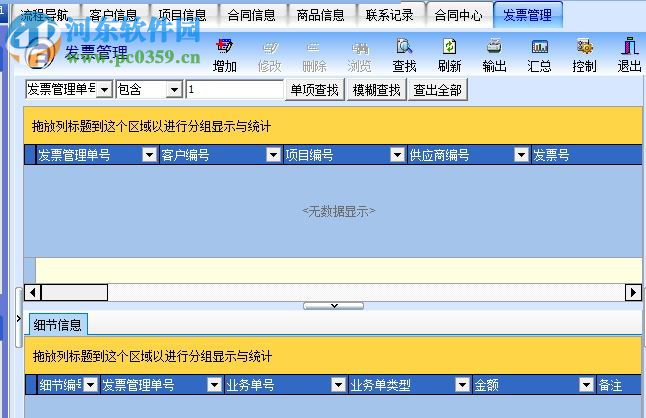Open the 客户信息 tab
646x418 pixels.
pyautogui.click(x=113, y=15)
